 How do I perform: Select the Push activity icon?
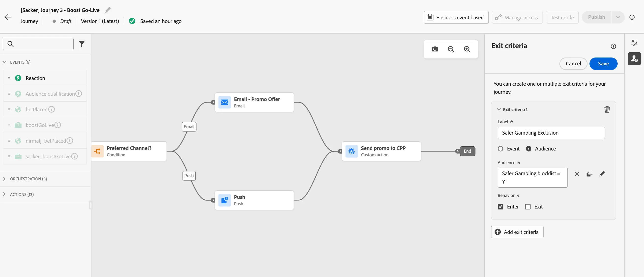224,200
